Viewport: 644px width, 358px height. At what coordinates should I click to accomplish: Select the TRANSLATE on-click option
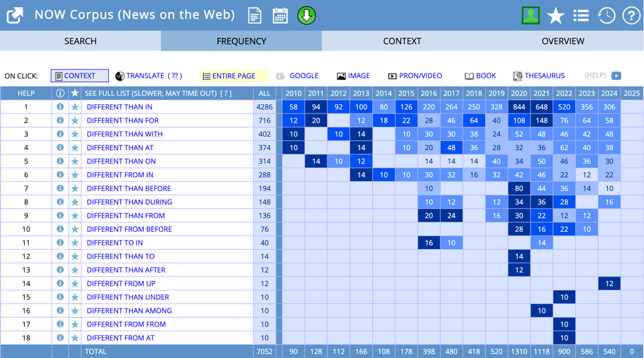tap(149, 76)
